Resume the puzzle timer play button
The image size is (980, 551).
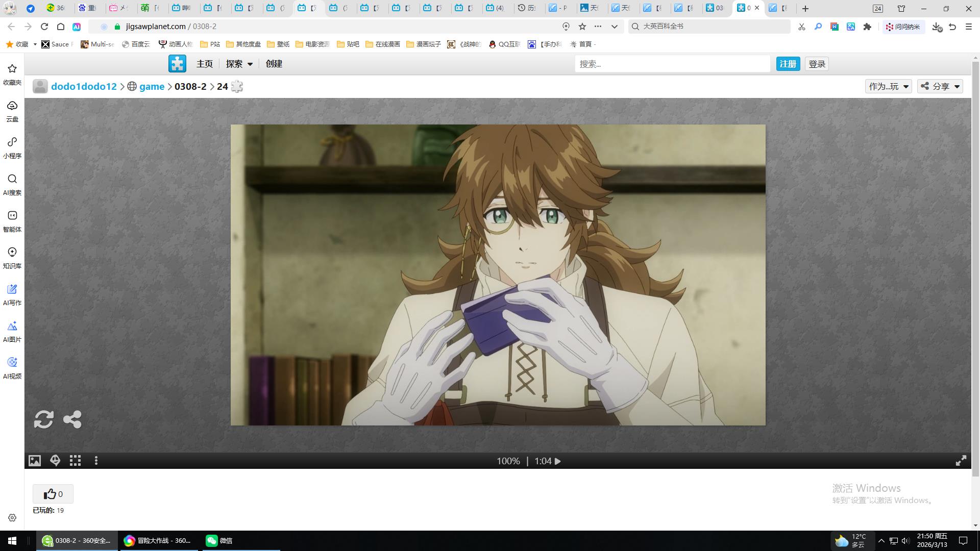coord(558,461)
